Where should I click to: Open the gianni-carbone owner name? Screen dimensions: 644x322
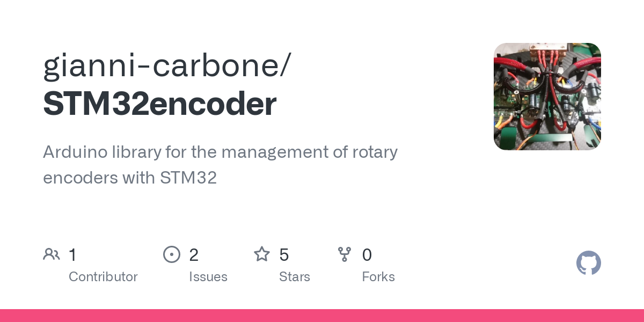click(x=161, y=65)
